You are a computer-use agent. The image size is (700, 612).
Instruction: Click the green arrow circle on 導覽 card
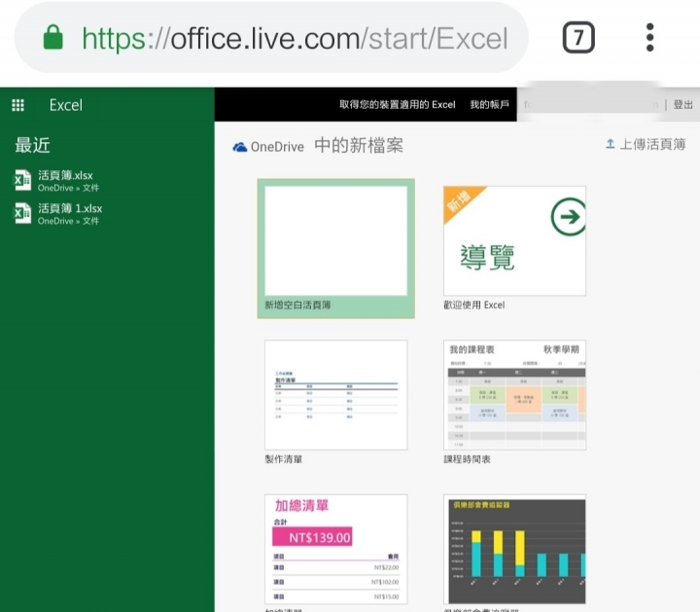point(569,217)
